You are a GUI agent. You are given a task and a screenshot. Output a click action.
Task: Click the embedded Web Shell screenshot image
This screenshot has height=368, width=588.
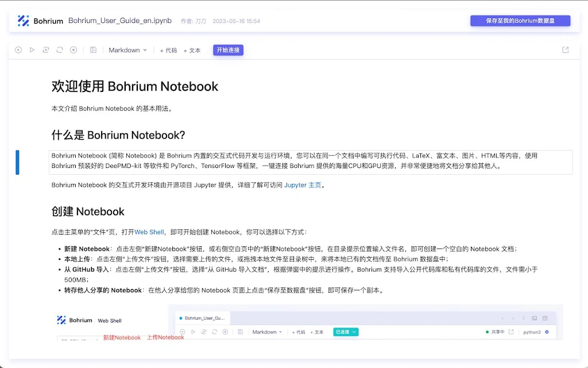click(x=307, y=323)
